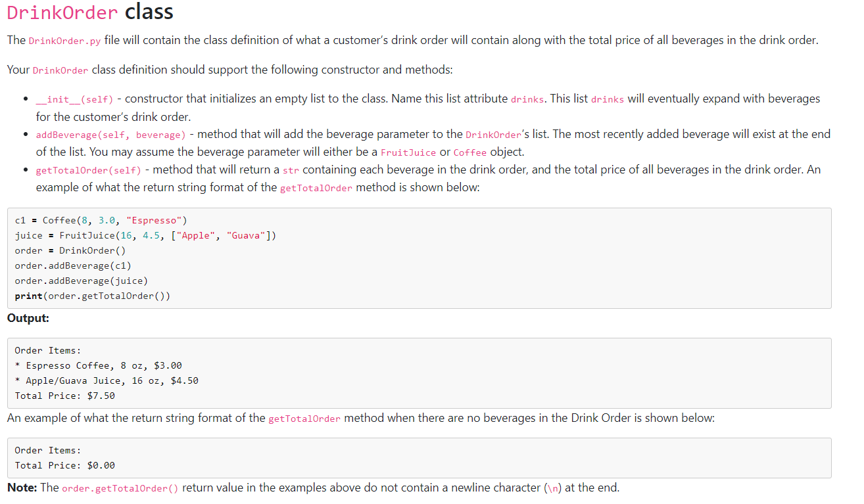Click the line 'print(order.getTotalOrder())'
Image resolution: width=864 pixels, height=504 pixels.
[x=93, y=296]
